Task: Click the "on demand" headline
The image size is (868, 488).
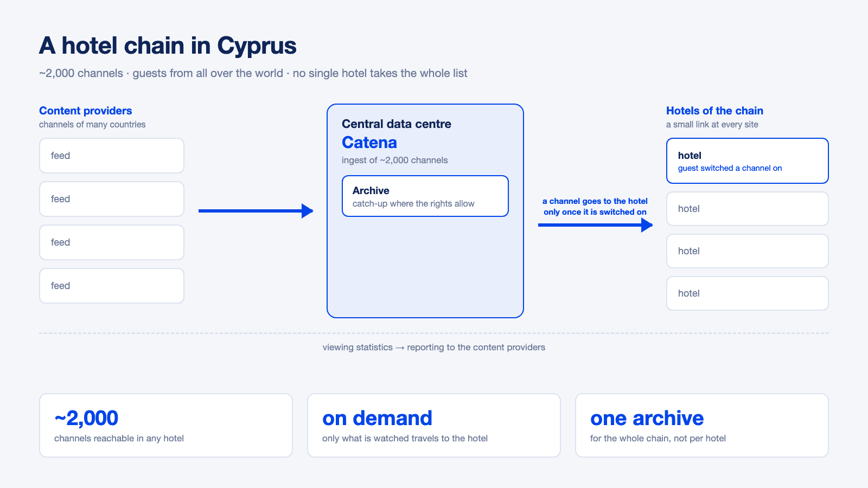Action: [x=377, y=418]
